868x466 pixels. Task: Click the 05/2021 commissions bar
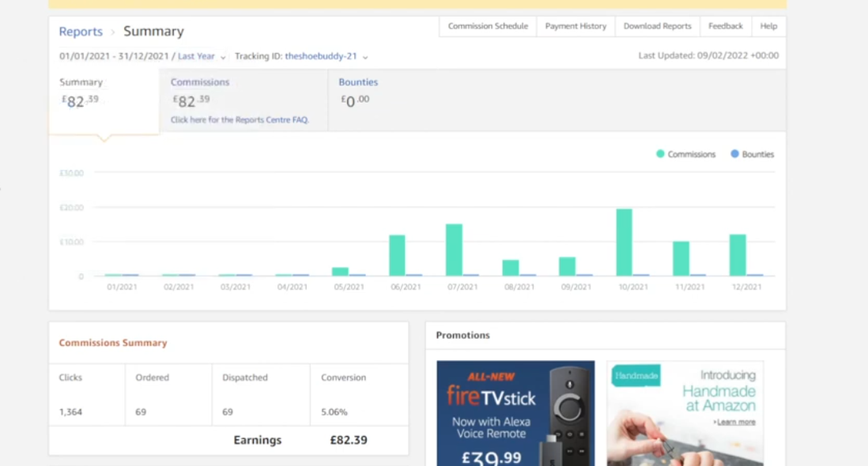pos(340,272)
